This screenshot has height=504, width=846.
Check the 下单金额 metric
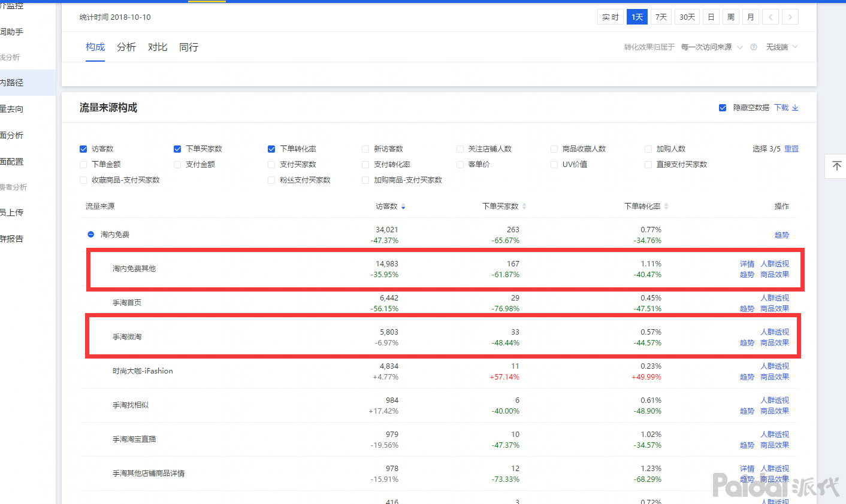tap(83, 165)
